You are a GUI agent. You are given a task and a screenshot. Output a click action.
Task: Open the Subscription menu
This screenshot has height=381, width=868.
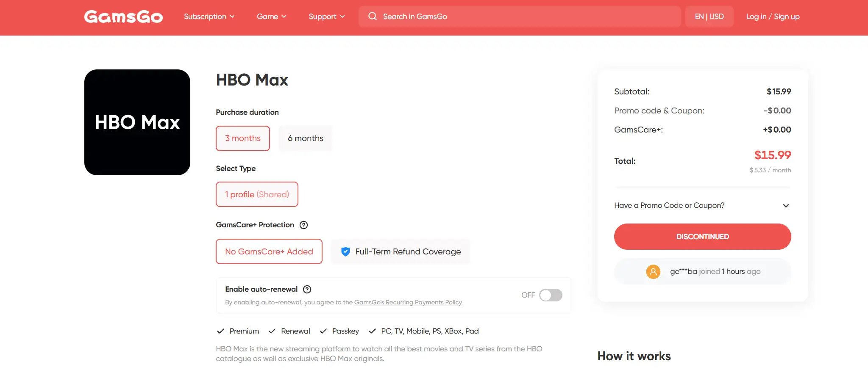pos(209,17)
